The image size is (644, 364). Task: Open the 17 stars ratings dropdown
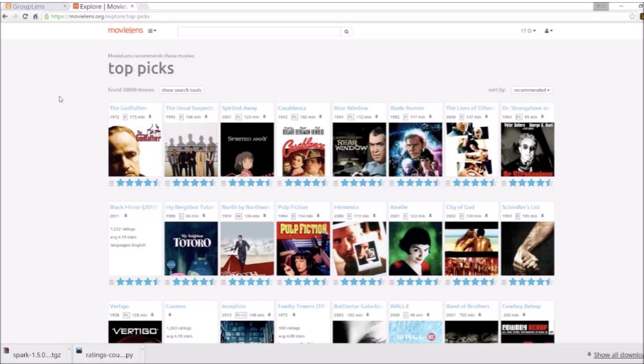pos(528,31)
